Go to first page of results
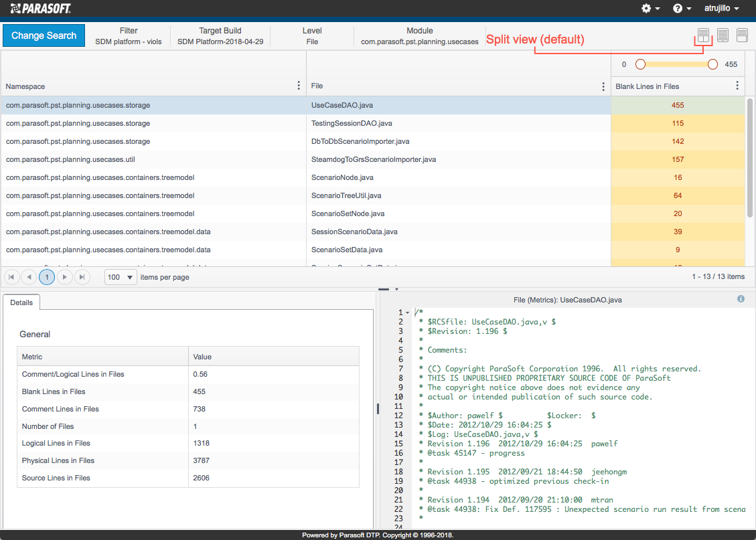The height and width of the screenshot is (540, 756). 11,277
